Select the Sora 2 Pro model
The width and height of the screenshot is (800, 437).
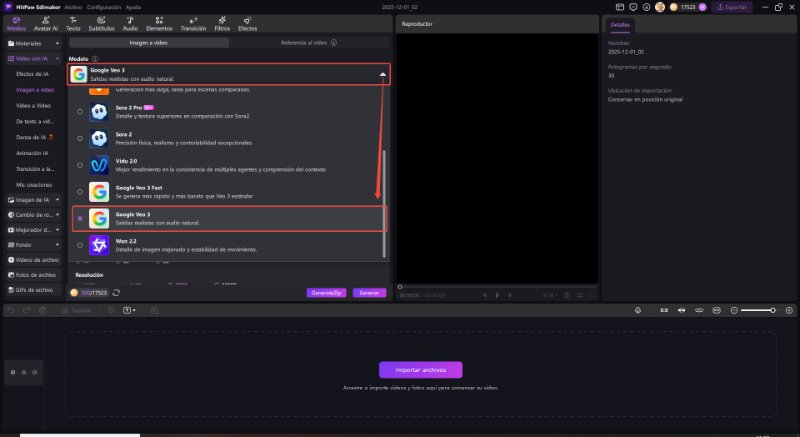pyautogui.click(x=80, y=112)
